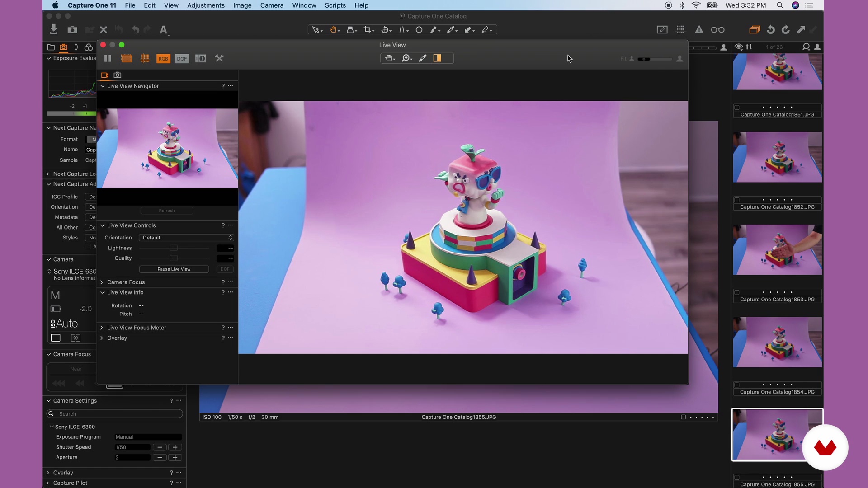Click the import images download icon
Viewport: 868px width, 488px height.
(x=54, y=30)
